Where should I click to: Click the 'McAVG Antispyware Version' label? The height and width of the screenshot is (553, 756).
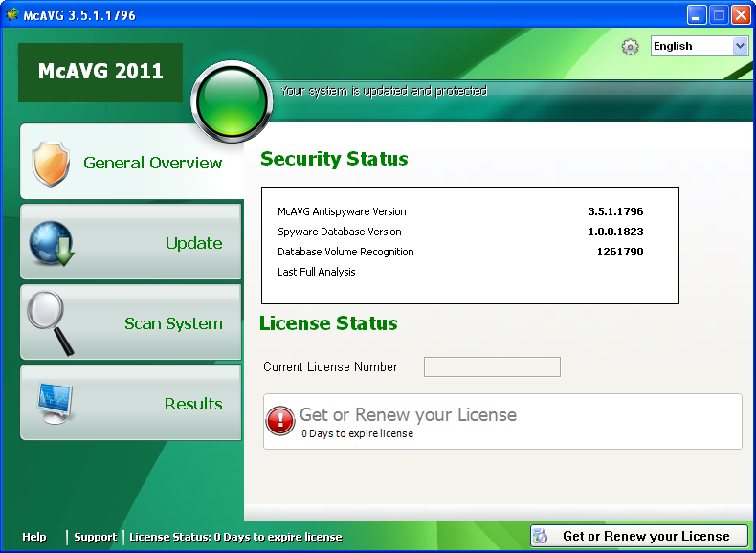[342, 211]
